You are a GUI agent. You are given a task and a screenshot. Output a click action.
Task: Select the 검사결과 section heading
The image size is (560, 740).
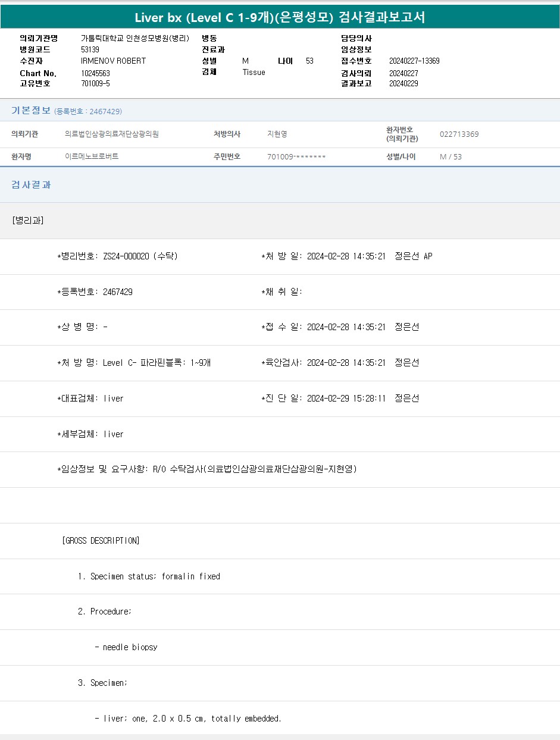31,185
